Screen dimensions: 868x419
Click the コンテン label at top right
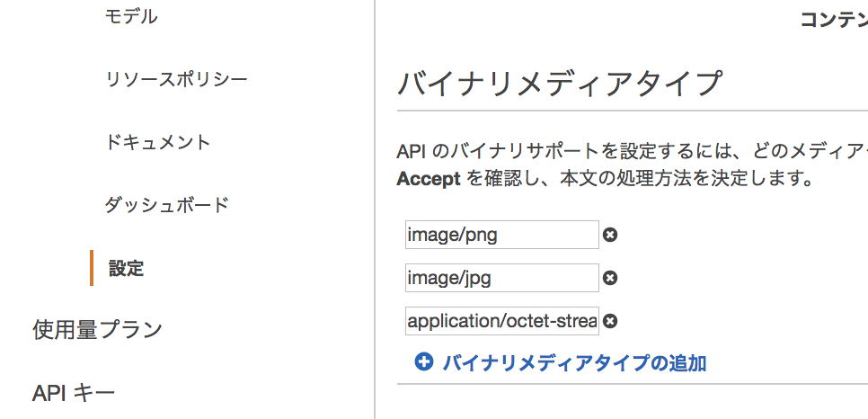coord(834,20)
